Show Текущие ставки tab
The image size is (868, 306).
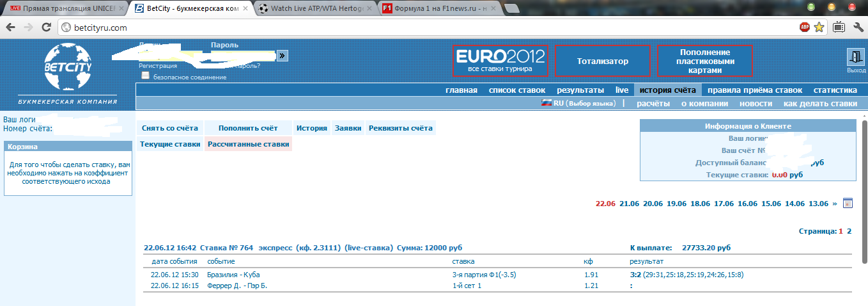tap(170, 144)
